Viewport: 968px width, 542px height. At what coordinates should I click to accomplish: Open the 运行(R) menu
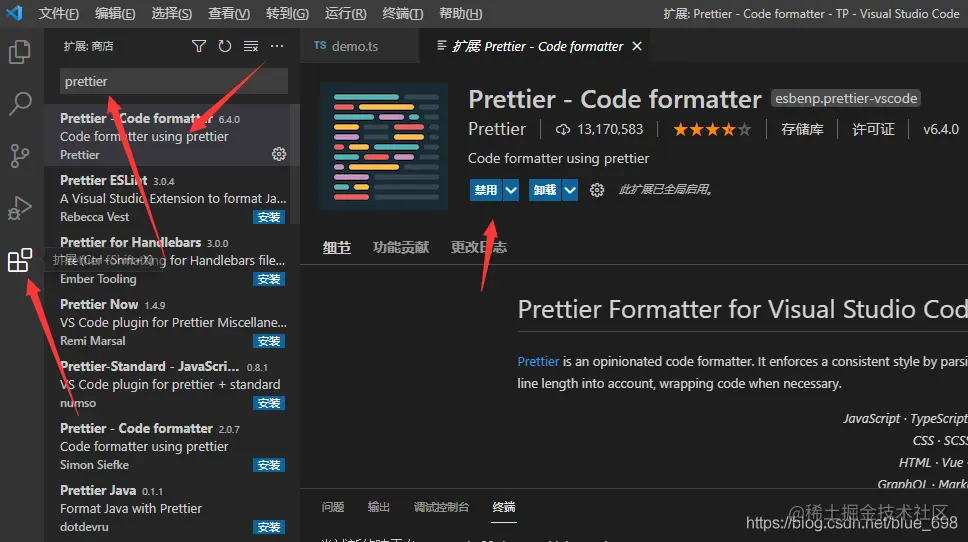pyautogui.click(x=345, y=14)
